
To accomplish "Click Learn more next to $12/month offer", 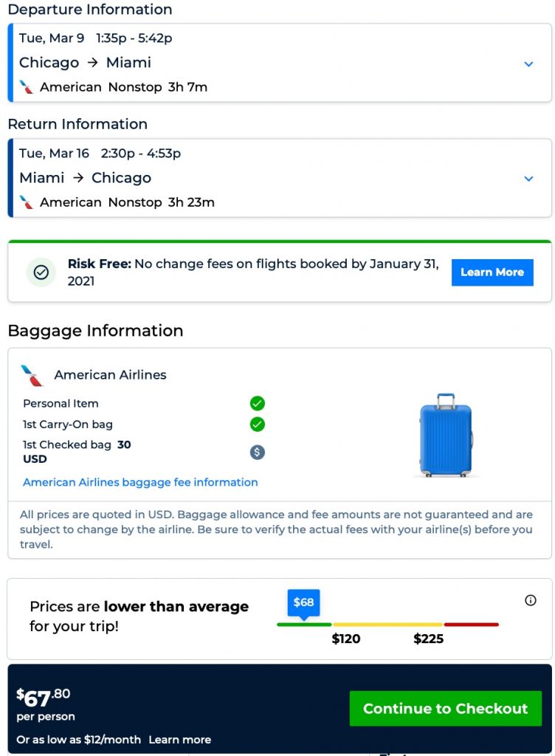I will click(x=179, y=739).
